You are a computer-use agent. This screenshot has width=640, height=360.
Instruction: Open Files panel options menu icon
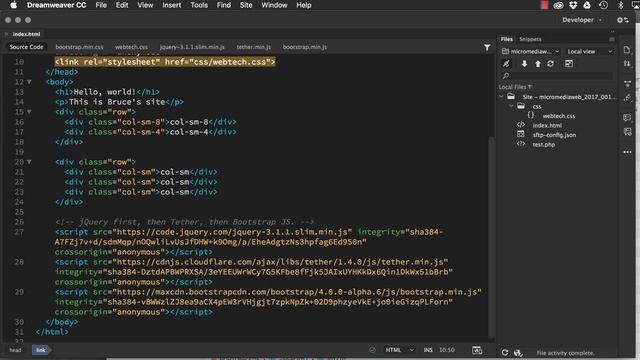pyautogui.click(x=612, y=39)
